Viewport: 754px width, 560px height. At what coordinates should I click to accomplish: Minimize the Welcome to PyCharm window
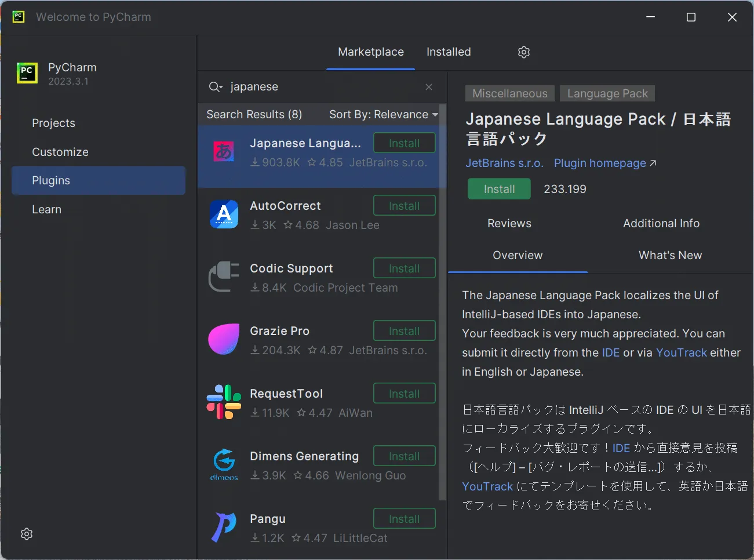(650, 17)
